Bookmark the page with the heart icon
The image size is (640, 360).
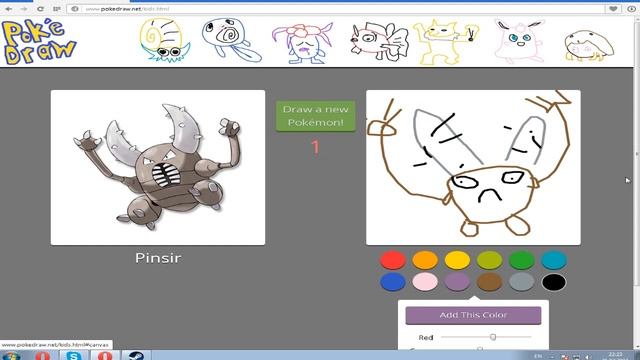pos(613,9)
